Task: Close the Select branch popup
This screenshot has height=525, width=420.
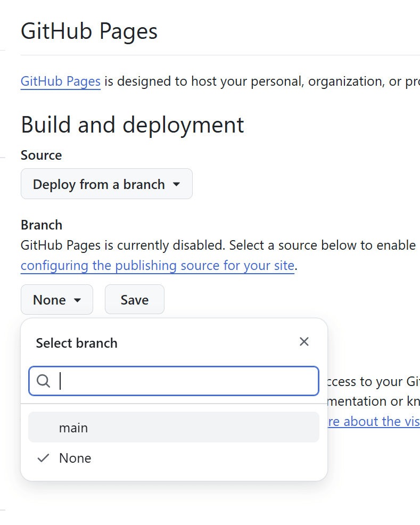Action: tap(304, 342)
